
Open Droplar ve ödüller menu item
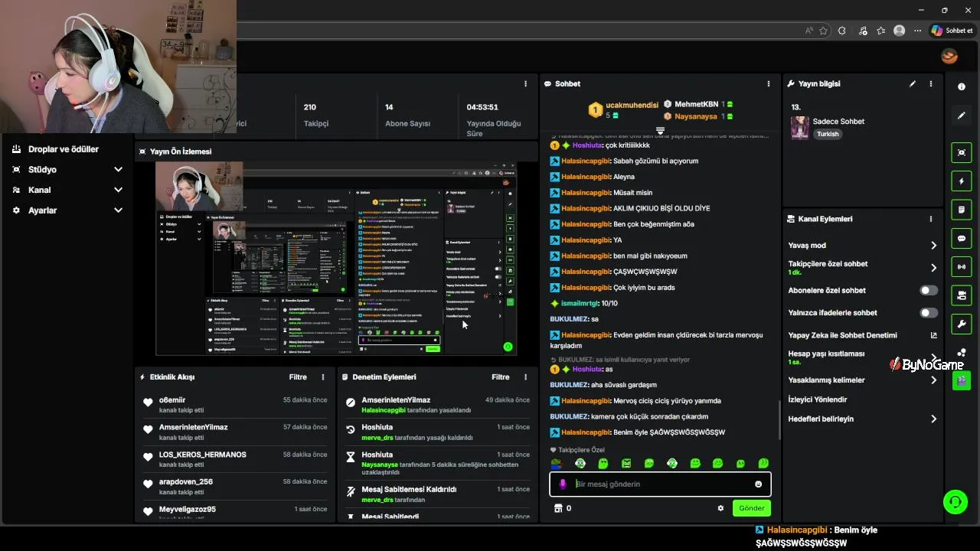coord(64,149)
